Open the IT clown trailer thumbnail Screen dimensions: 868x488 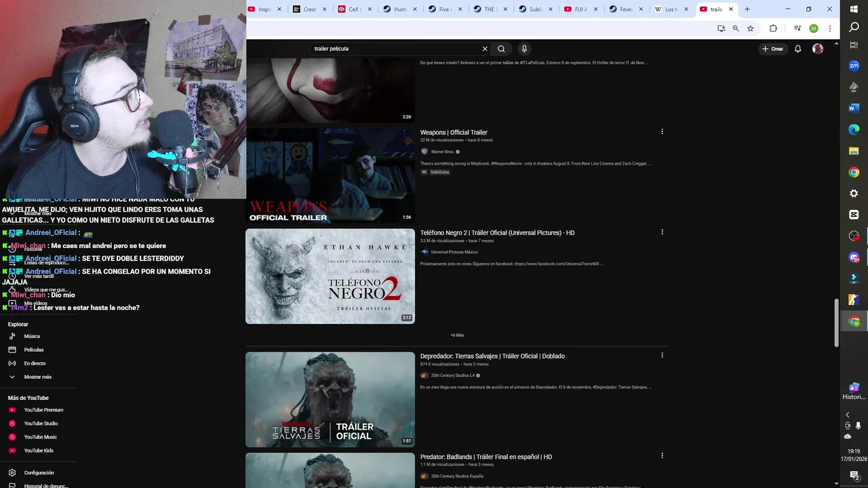pos(330,91)
